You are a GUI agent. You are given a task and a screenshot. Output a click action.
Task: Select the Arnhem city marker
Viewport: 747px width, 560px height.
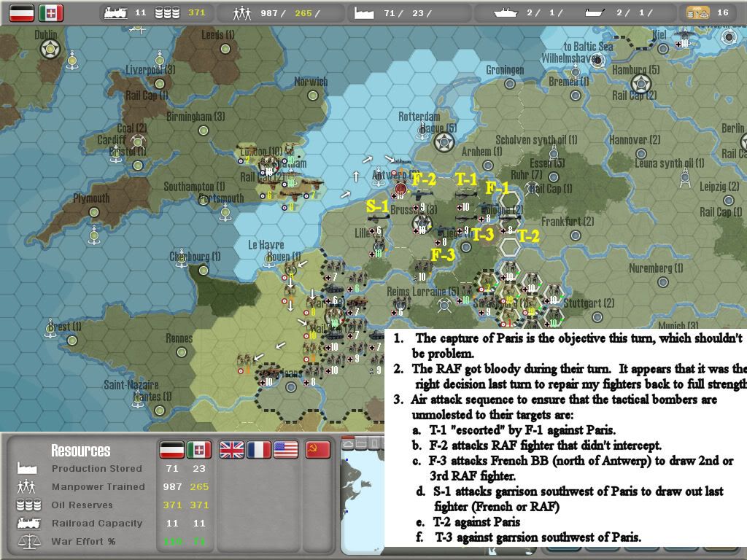pos(488,166)
